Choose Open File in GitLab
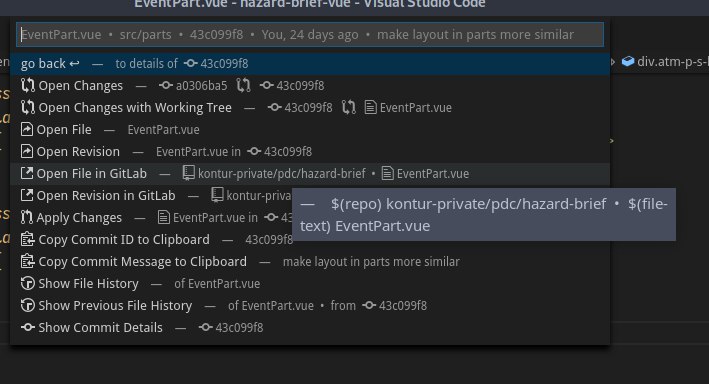The height and width of the screenshot is (384, 709). [310, 174]
